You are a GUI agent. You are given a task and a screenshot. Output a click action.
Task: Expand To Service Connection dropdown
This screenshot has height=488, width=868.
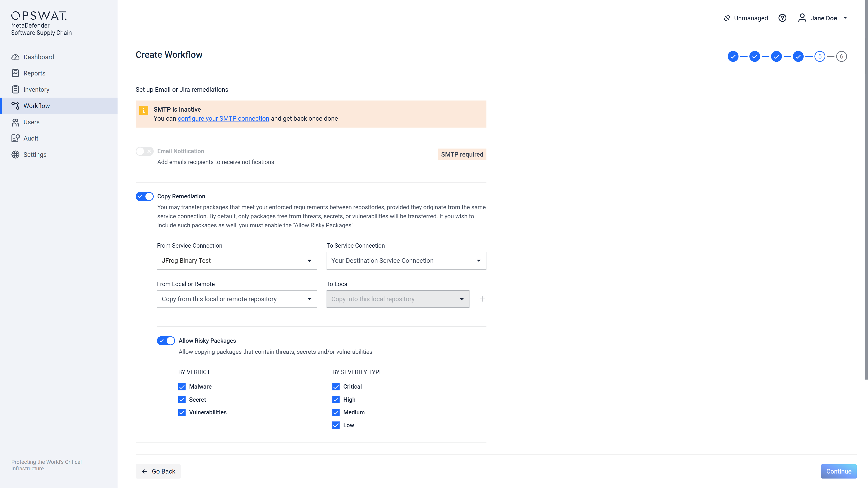[x=406, y=261]
